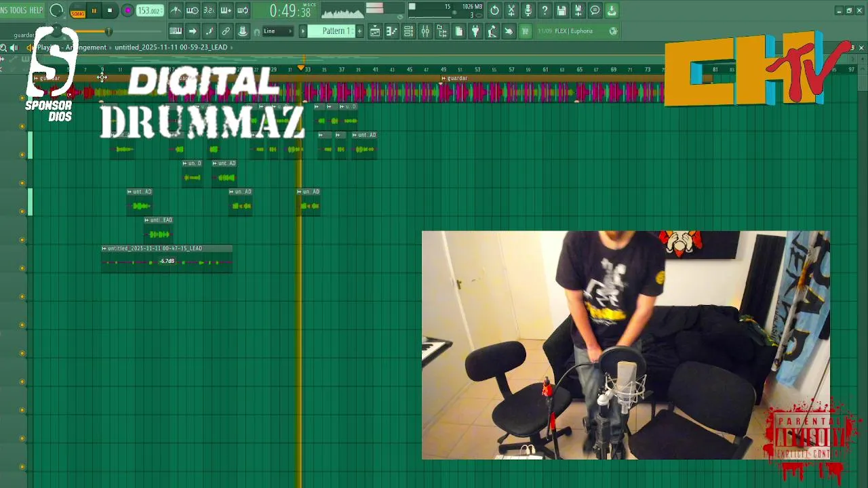Open the Mixer faders icon
Viewport: 868px width, 488px height.
tap(425, 31)
